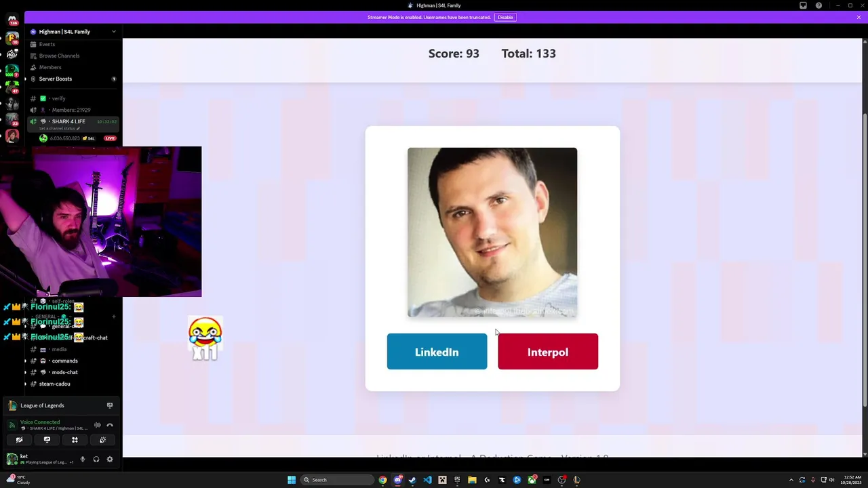868x488 pixels.
Task: Turn on camera in voice panel
Action: coord(19,440)
